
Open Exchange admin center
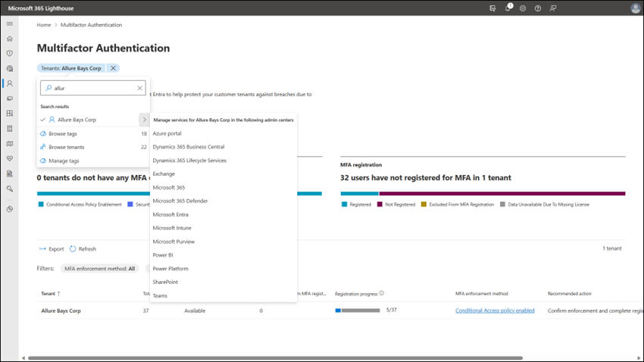pyautogui.click(x=164, y=174)
